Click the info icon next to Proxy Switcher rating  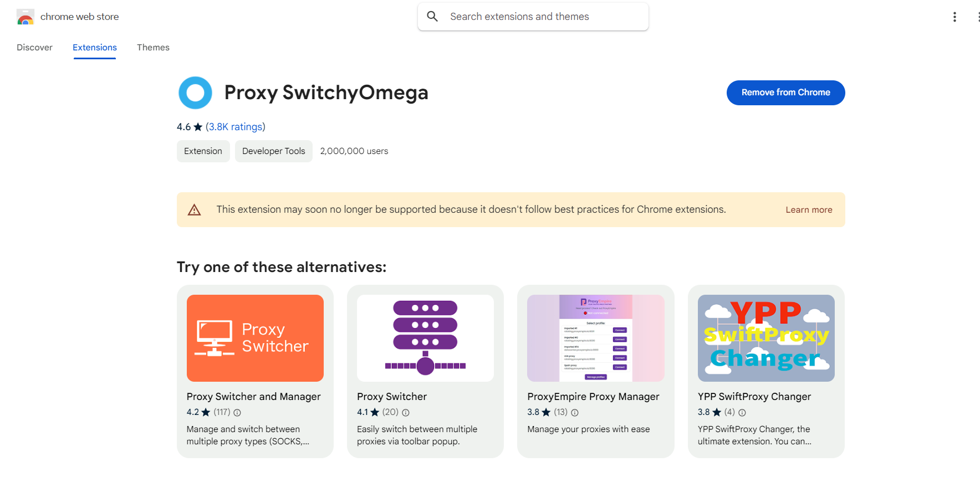tap(405, 412)
